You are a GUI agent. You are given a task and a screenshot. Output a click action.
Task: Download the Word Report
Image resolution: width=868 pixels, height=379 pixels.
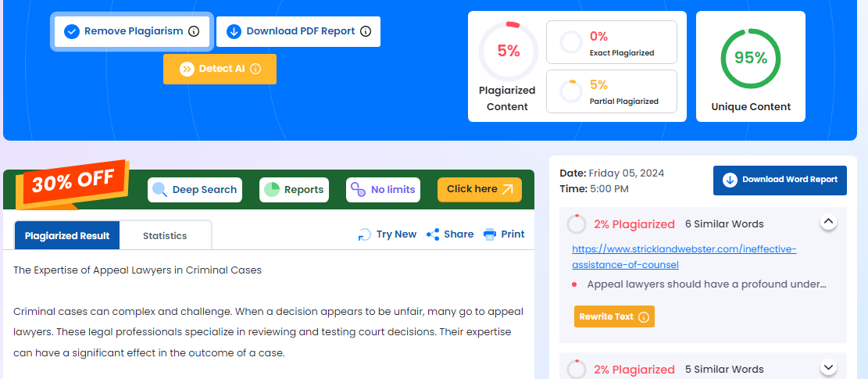(780, 181)
